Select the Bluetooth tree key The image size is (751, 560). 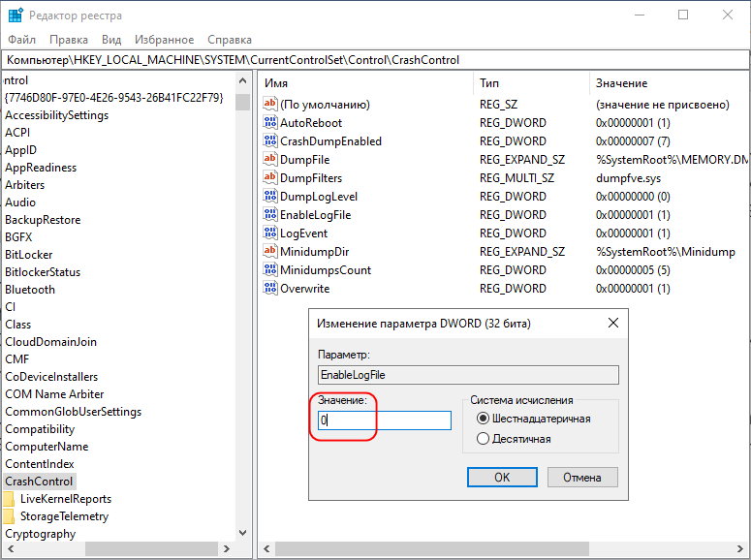click(30, 290)
